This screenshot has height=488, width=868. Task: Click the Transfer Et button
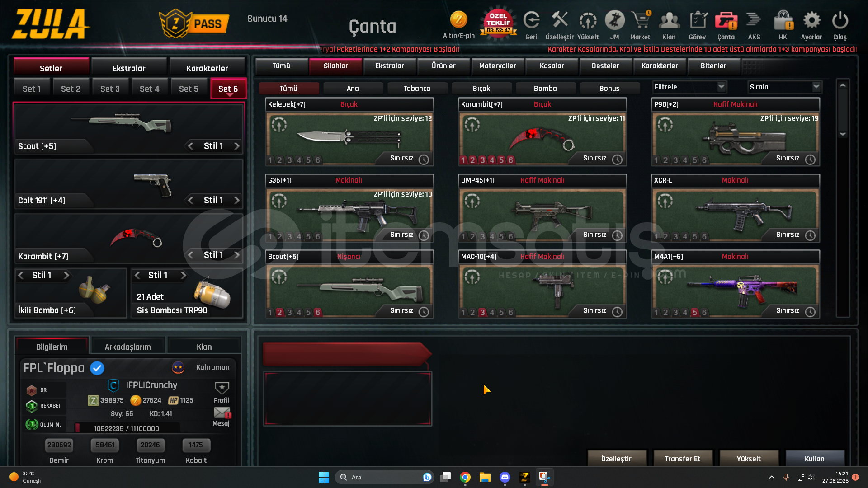tap(682, 459)
